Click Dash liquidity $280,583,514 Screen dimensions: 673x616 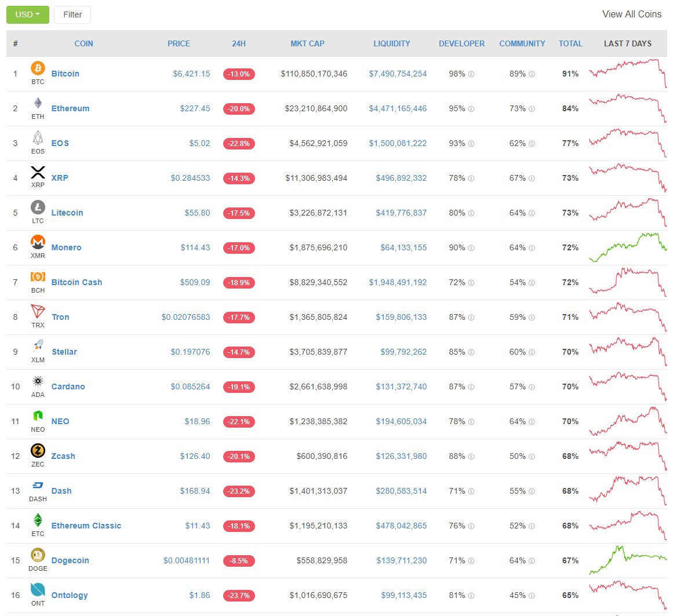[401, 491]
